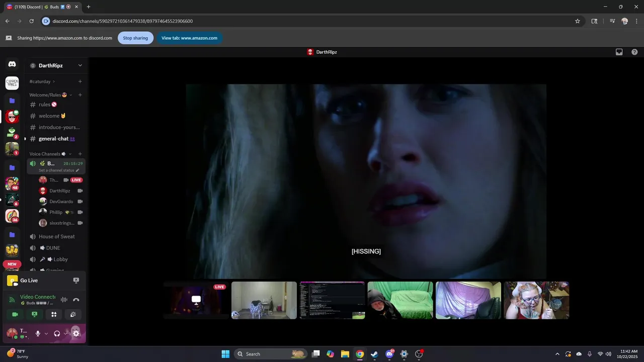644x362 pixels.
Task: Add channel to Welcome/Rules category
Action: [x=80, y=95]
